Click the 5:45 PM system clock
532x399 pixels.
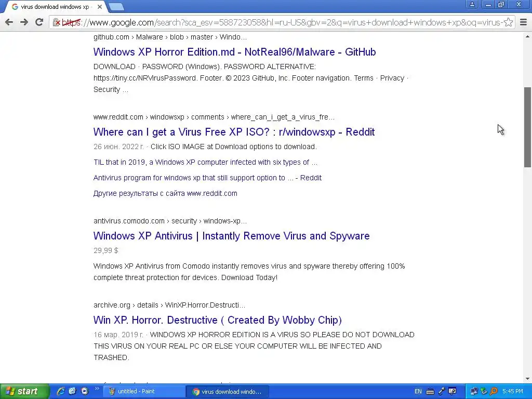[x=513, y=392]
